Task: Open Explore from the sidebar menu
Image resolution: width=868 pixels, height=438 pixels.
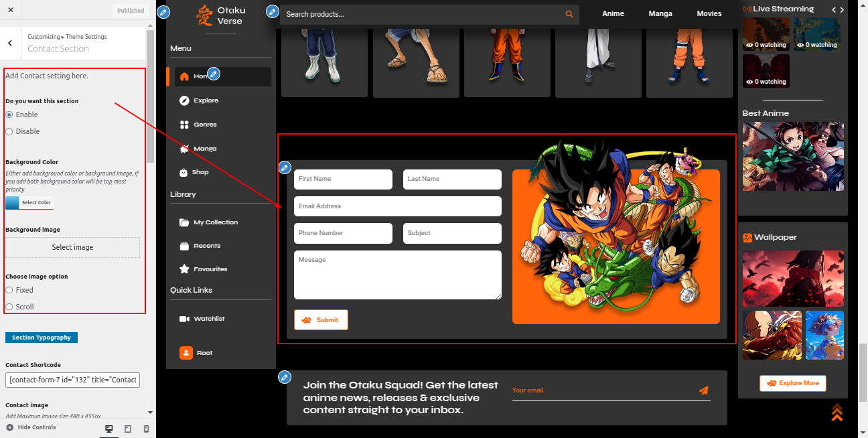Action: [x=206, y=100]
